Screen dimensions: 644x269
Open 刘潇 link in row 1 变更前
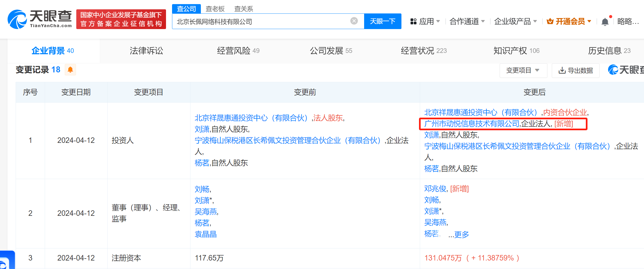click(x=202, y=129)
